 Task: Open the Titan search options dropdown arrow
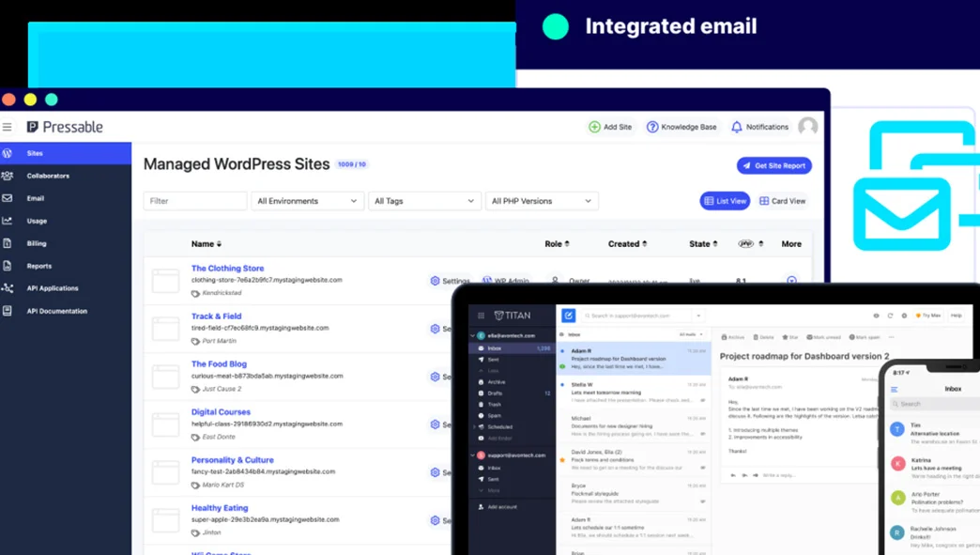click(x=698, y=316)
